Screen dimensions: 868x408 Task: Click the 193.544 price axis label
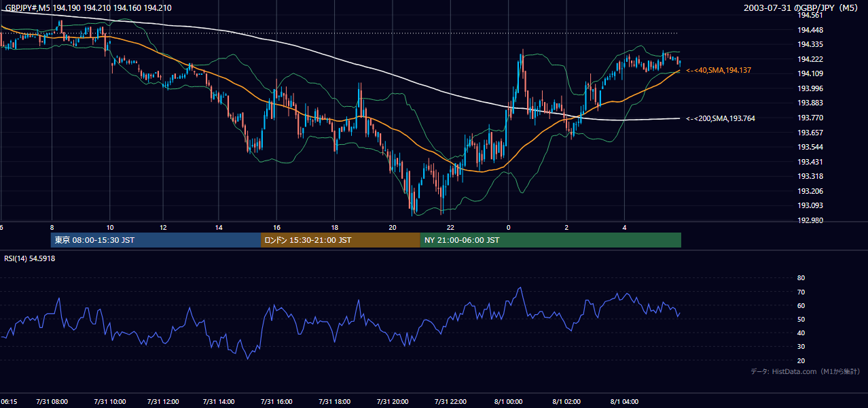(x=810, y=147)
